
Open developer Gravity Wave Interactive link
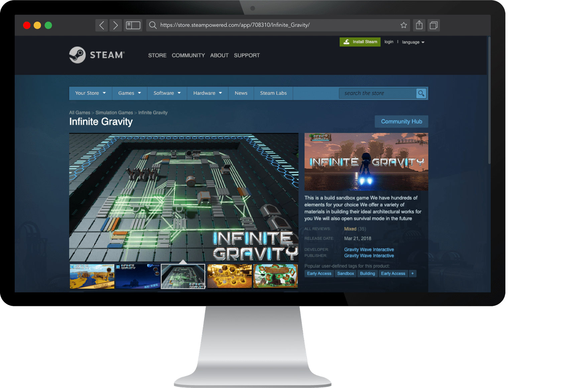(369, 250)
